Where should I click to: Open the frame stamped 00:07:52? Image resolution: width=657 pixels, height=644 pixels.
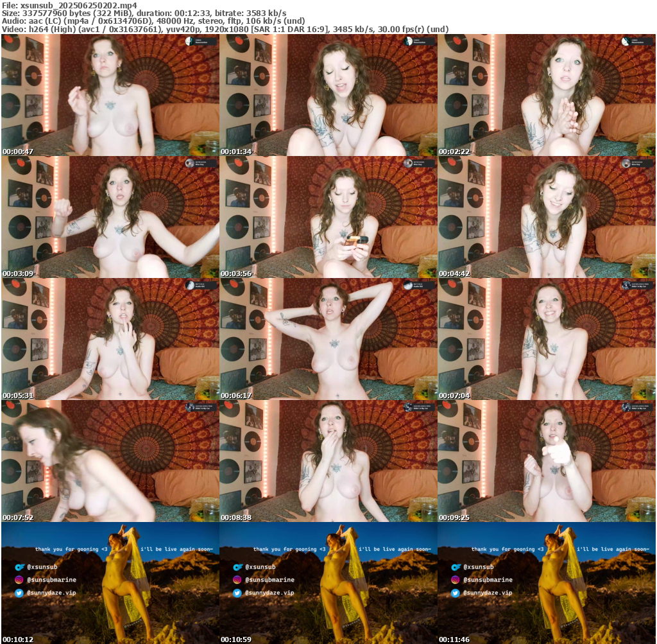[110, 461]
